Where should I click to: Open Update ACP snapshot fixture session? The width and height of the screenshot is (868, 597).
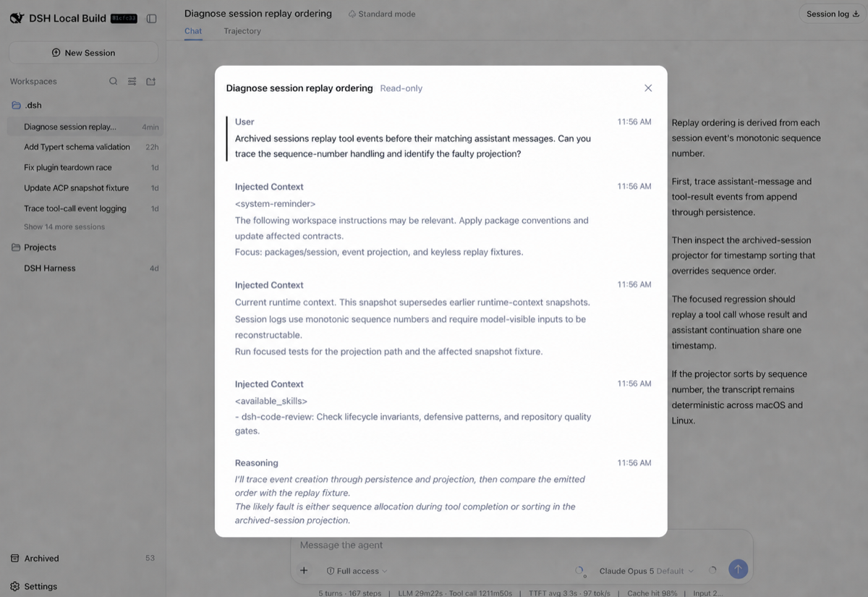pos(85,187)
